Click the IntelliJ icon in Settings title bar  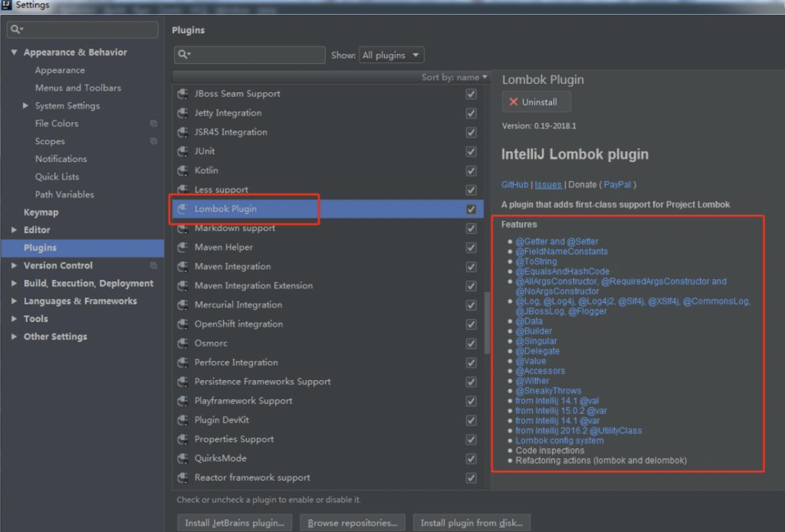7,5
